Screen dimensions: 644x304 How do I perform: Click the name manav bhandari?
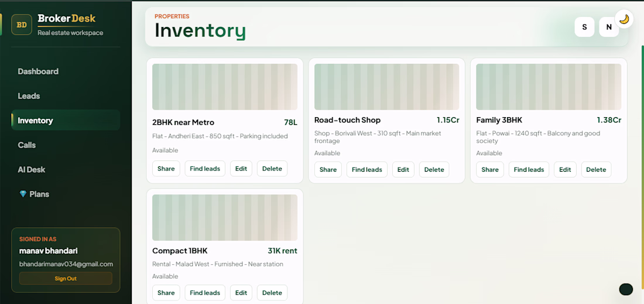48,251
